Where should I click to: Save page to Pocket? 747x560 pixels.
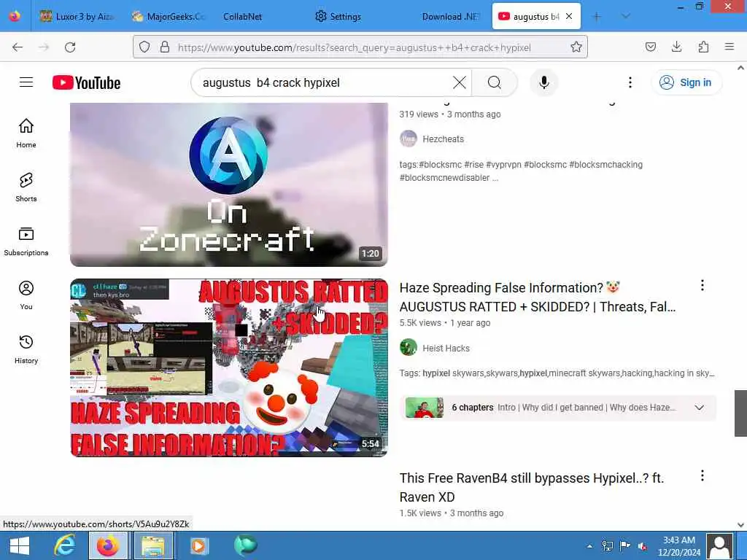point(650,47)
